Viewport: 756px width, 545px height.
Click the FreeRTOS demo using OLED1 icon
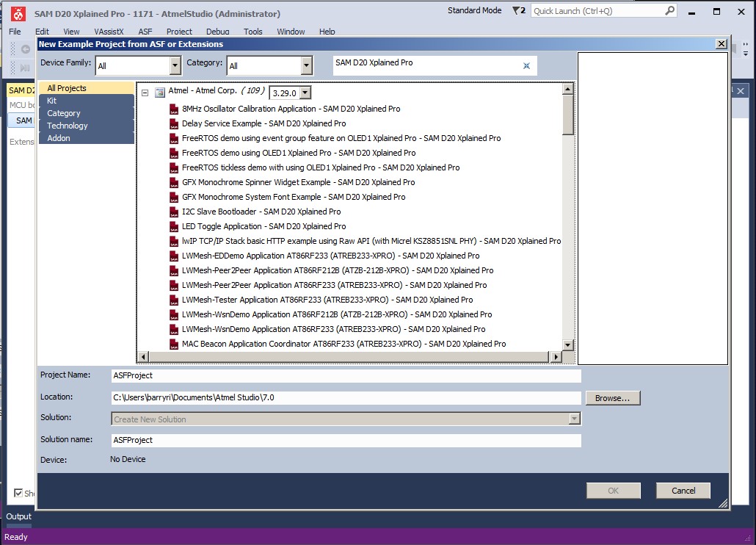click(174, 154)
